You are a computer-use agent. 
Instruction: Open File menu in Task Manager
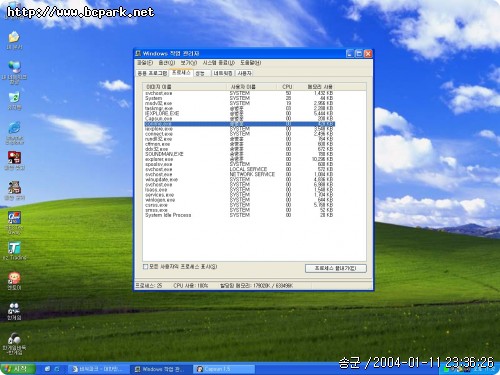click(x=145, y=63)
